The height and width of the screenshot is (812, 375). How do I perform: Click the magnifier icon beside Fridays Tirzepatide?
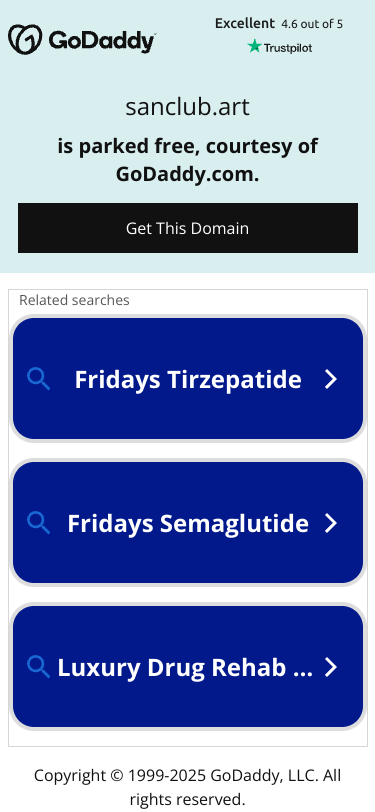(38, 379)
